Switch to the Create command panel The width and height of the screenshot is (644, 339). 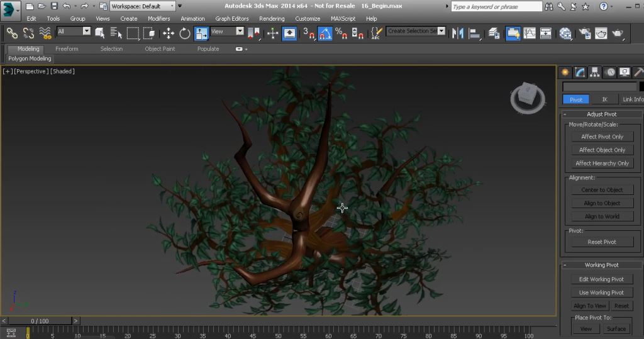(x=565, y=72)
